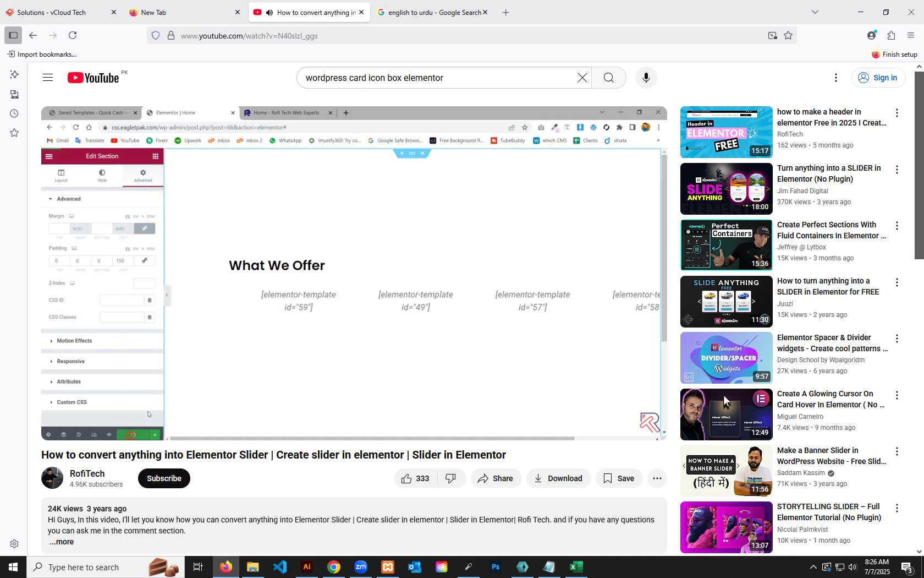This screenshot has height=578, width=924.
Task: Focus the Windows taskbar search box
Action: 105,567
